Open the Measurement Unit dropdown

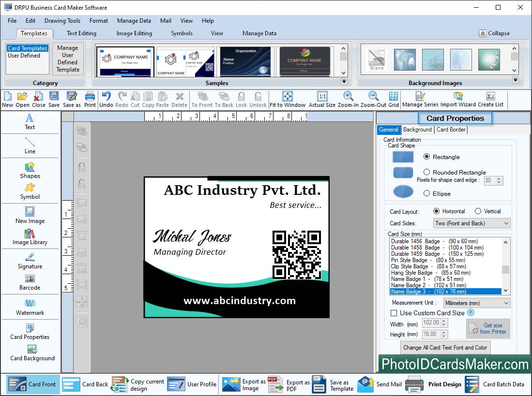click(x=477, y=303)
